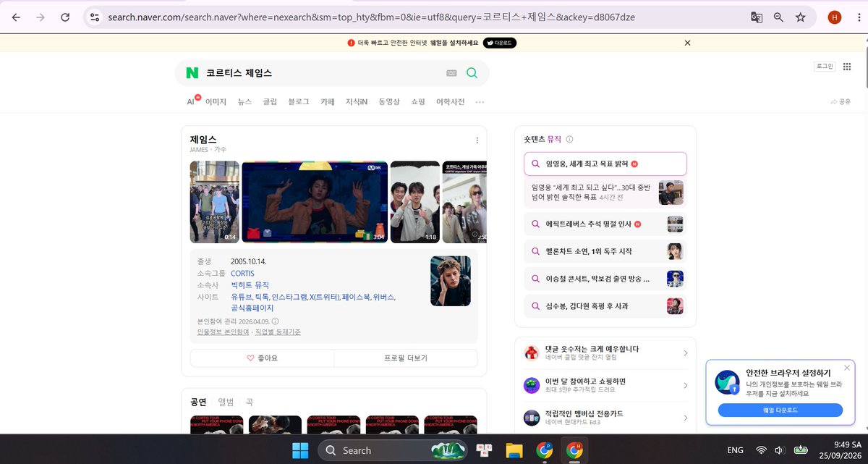Click the heart icon on 좋아요 button

tap(250, 358)
